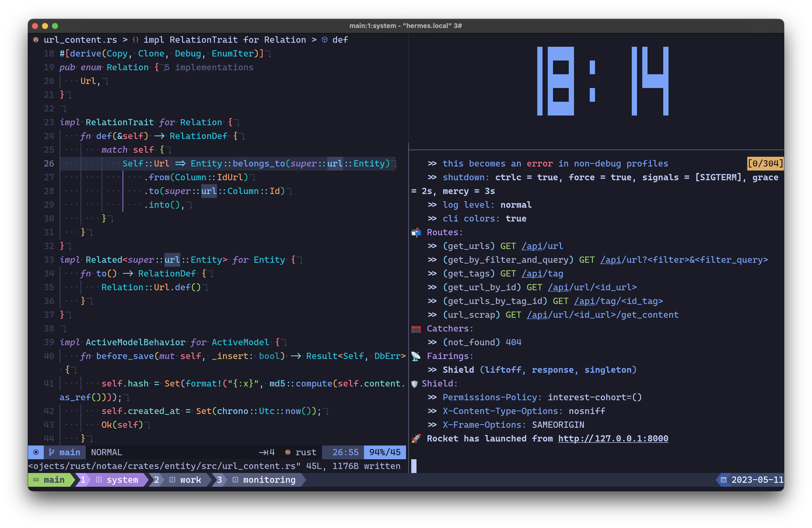This screenshot has width=812, height=528.
Task: Click impl RelationTrait for Relation breadcrumb
Action: [224, 40]
